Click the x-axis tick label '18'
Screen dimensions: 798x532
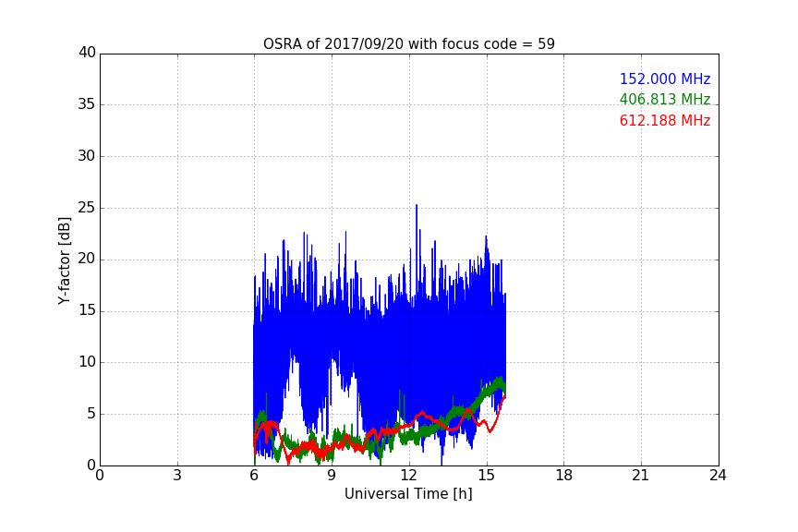564,476
